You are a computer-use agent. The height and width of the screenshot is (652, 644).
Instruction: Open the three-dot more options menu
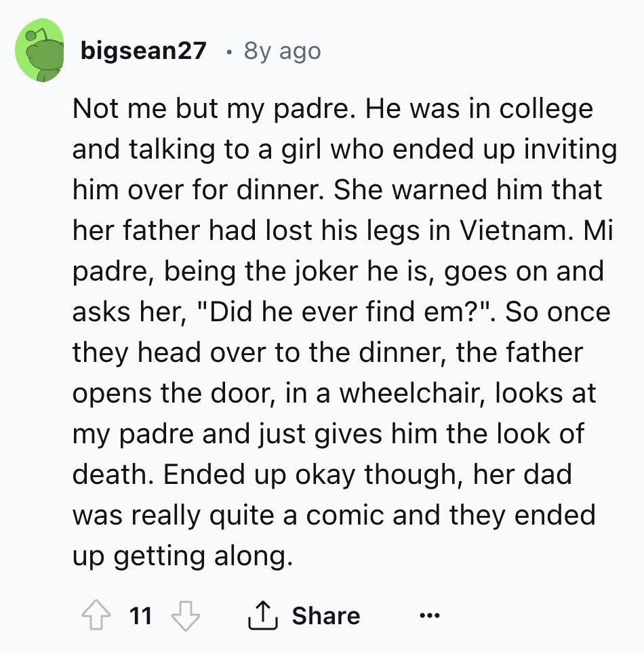(429, 615)
